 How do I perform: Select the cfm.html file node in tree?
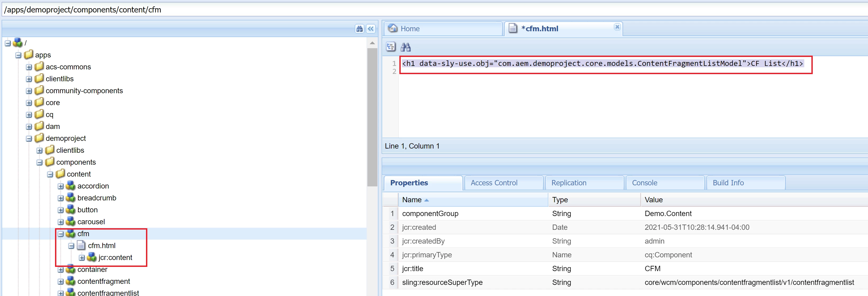(101, 245)
